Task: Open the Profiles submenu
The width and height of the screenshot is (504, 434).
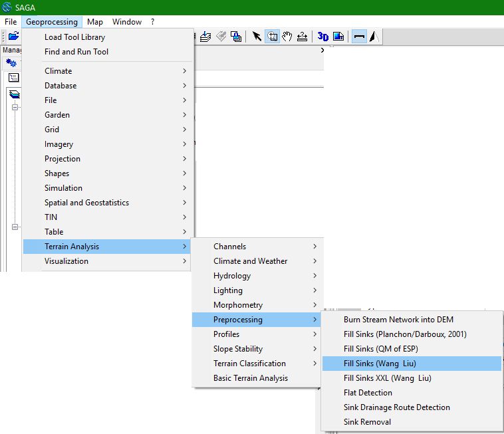Action: 257,334
